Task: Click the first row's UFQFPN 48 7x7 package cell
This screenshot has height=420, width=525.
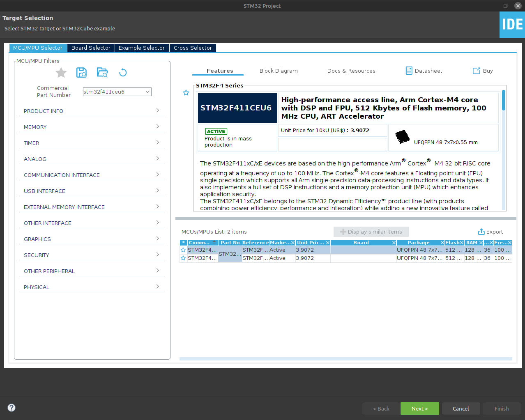Action: [x=420, y=250]
